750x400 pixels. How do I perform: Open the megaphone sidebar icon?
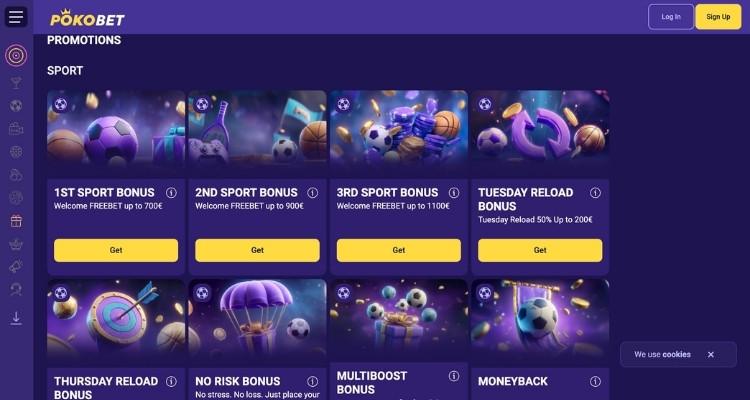(16, 267)
